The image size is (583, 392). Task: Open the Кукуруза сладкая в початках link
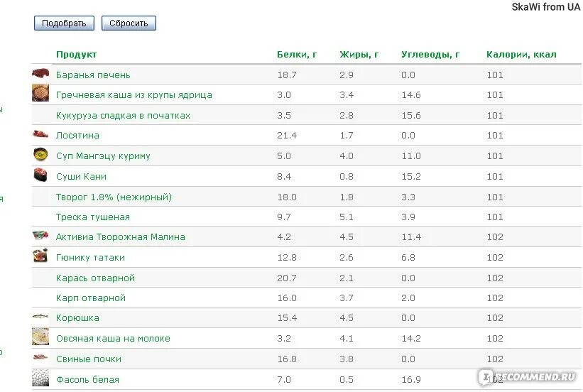point(123,115)
